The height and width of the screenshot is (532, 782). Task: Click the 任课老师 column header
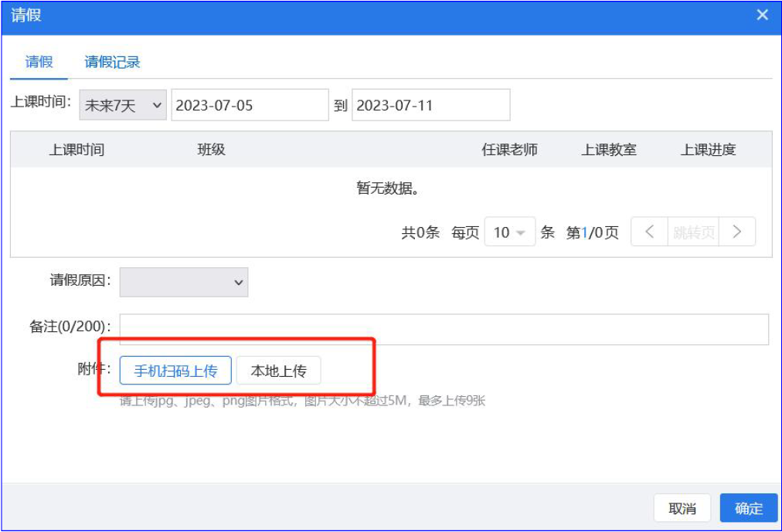coord(509,150)
